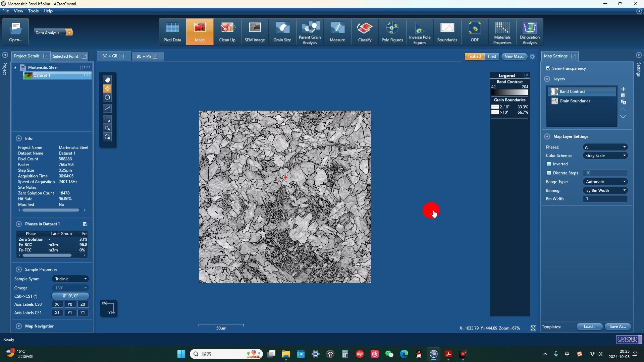Open the Classify tool
Viewport: 644px width, 362px height.
pyautogui.click(x=365, y=32)
